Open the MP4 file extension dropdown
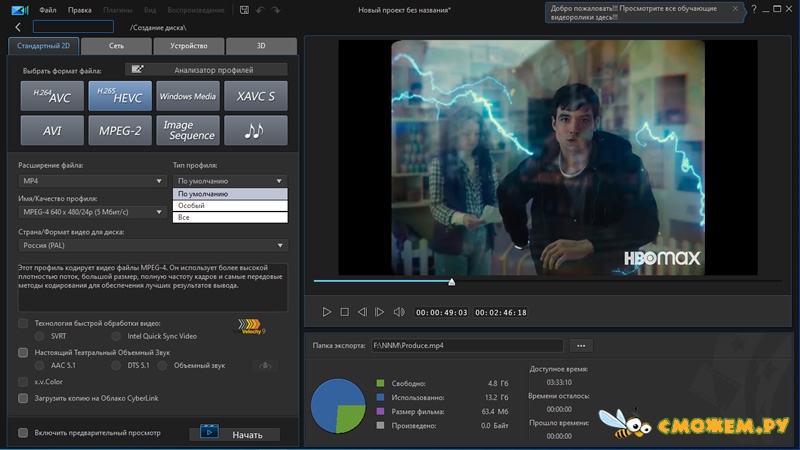 (92, 181)
